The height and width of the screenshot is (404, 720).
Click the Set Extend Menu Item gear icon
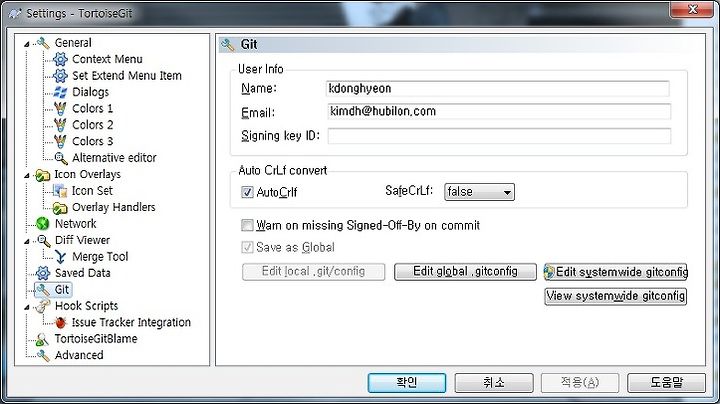60,76
